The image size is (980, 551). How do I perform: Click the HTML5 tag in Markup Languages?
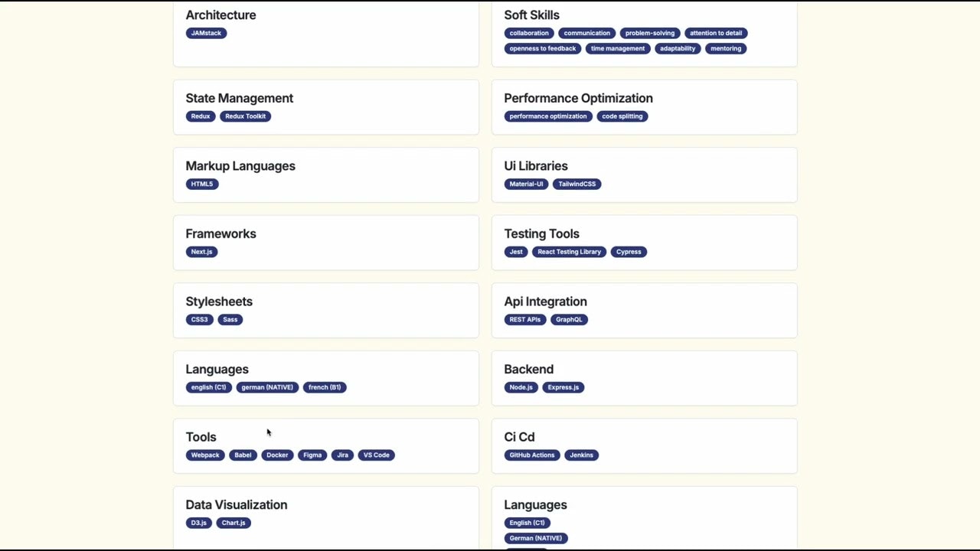tap(202, 184)
